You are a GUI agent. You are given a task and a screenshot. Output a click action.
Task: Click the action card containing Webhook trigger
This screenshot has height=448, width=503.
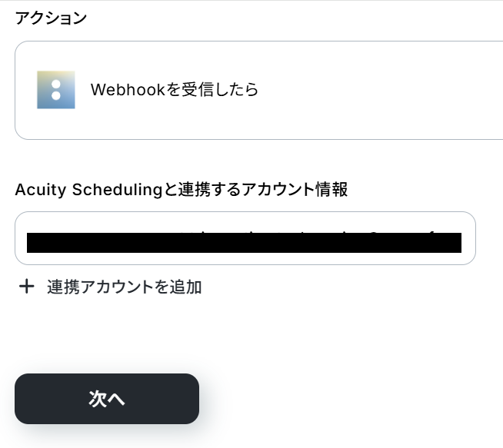click(x=258, y=90)
